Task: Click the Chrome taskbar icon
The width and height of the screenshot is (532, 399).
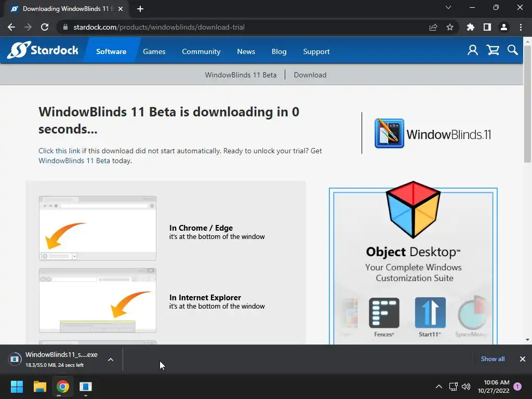Action: (x=63, y=387)
